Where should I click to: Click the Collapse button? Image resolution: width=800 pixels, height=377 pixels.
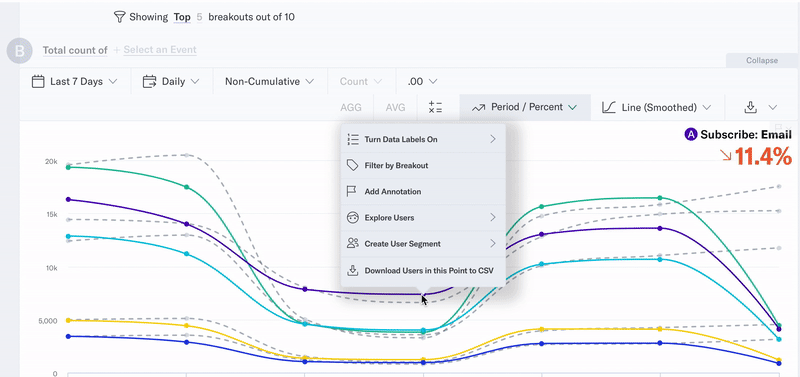(762, 60)
